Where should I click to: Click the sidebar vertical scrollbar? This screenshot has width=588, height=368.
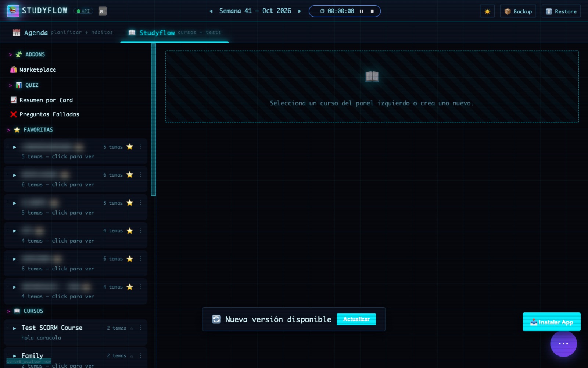click(153, 120)
